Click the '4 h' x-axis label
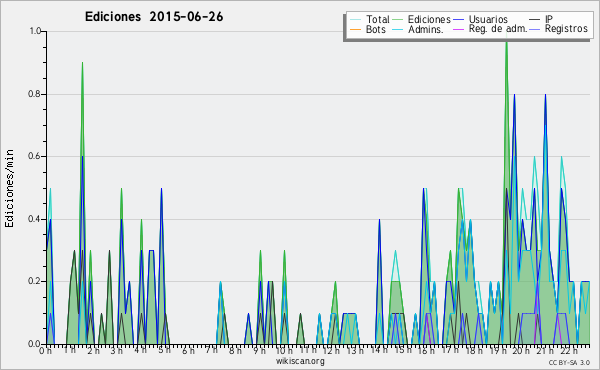Viewport: 600px width, 370px height. click(x=140, y=350)
